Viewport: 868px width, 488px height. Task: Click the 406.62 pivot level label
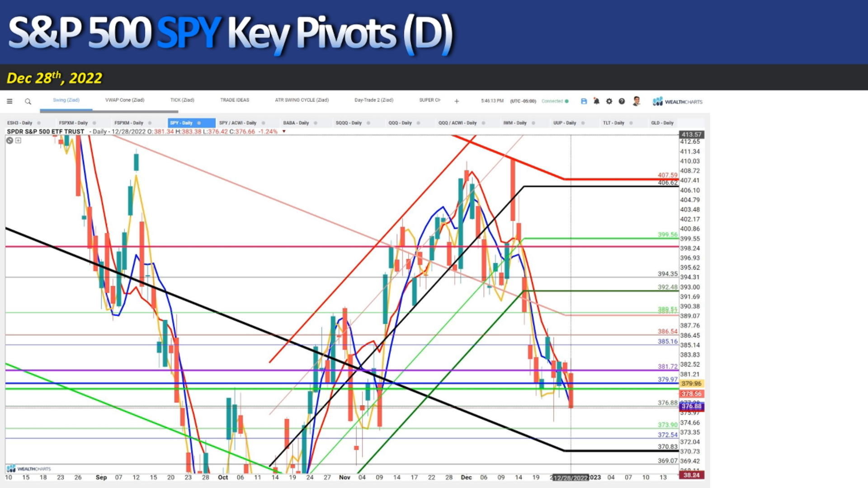click(x=668, y=183)
